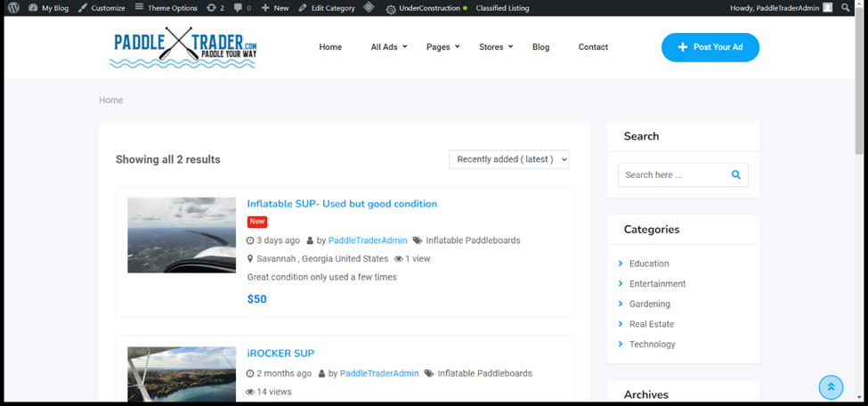Click Inflatable Paddleboards tag on iROCKER listing
Screen dimensions: 868x406
pos(484,373)
